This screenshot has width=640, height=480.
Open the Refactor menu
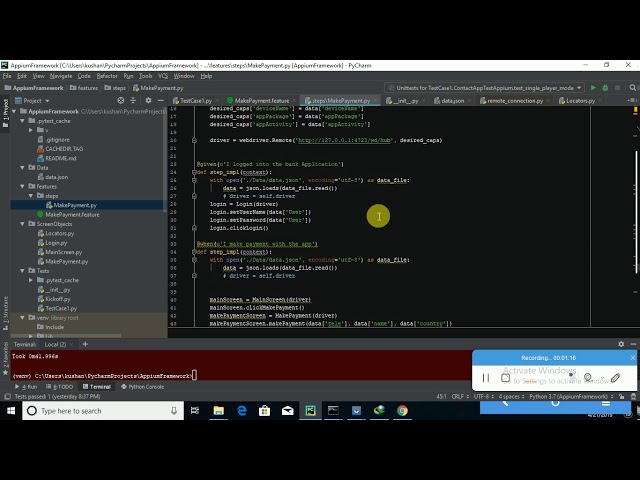coord(107,76)
